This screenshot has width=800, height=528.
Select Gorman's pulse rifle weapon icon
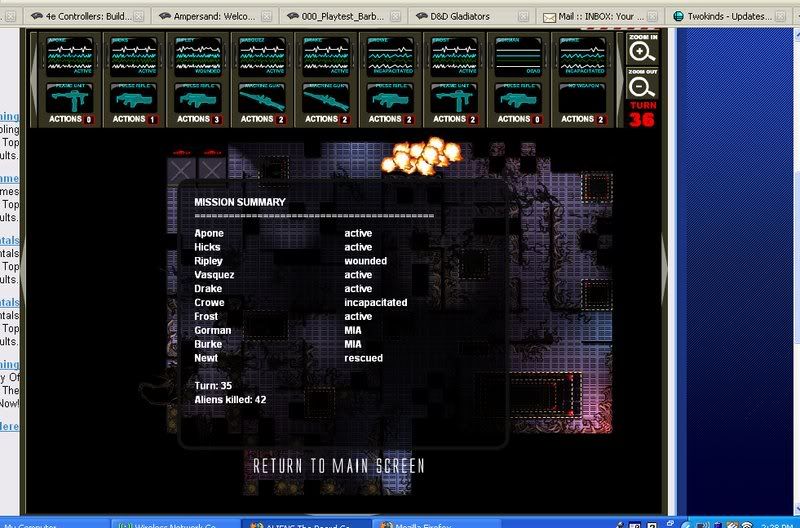518,98
